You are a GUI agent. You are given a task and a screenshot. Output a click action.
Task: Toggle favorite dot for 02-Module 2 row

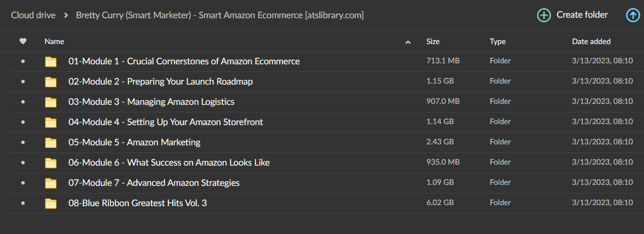tap(23, 82)
